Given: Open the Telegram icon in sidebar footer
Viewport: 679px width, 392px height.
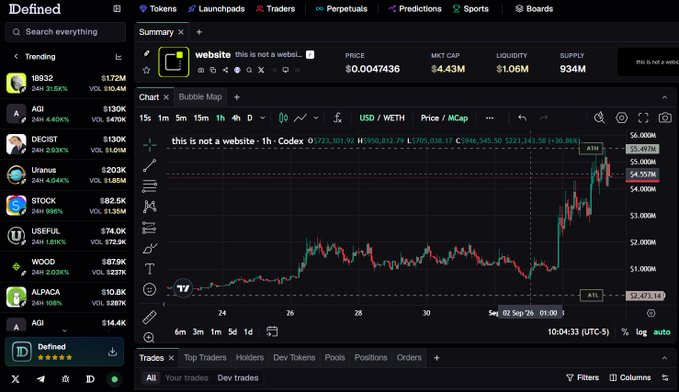Looking at the screenshot, I should click(41, 379).
